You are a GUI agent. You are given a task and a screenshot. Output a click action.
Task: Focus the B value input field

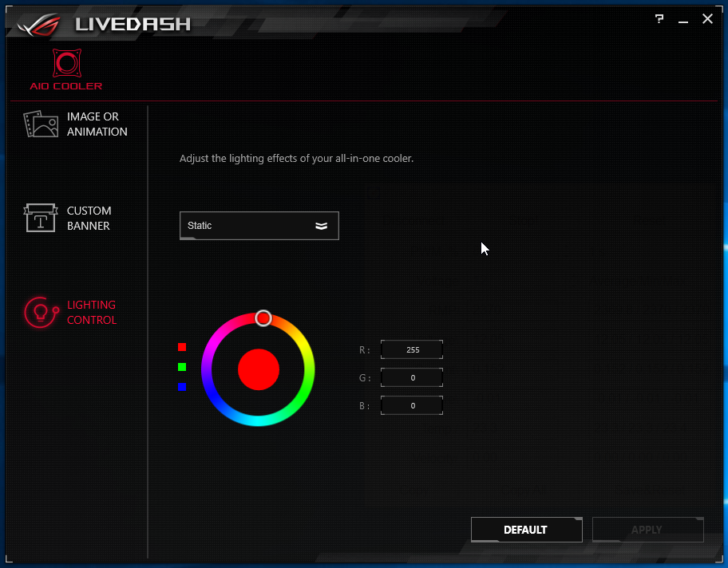tap(412, 405)
